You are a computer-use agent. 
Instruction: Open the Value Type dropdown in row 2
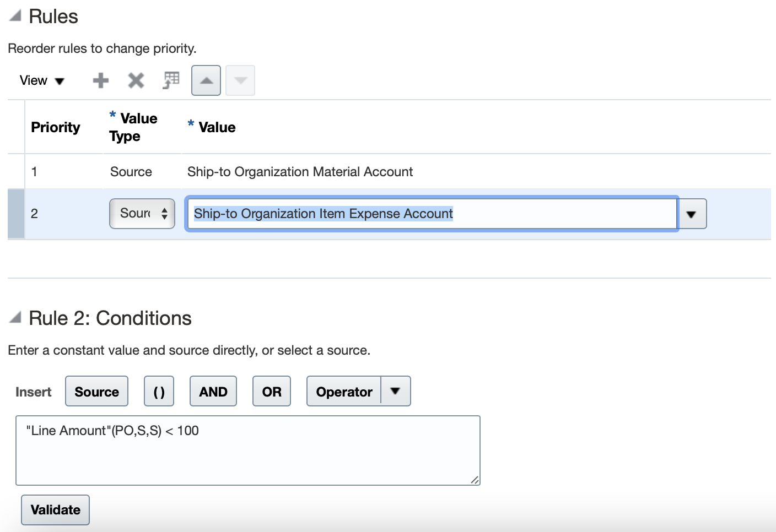click(x=142, y=214)
